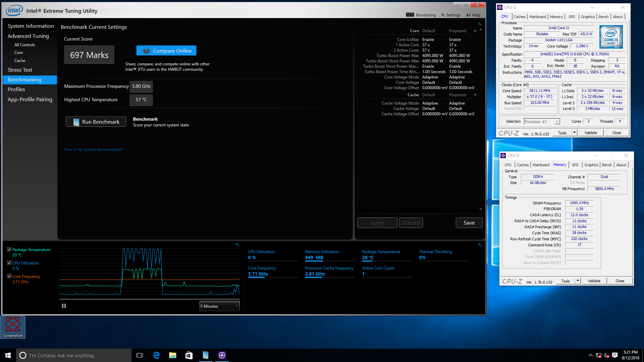Collapse the Cache settings section
This screenshot has width=644, height=362.
[x=475, y=95]
